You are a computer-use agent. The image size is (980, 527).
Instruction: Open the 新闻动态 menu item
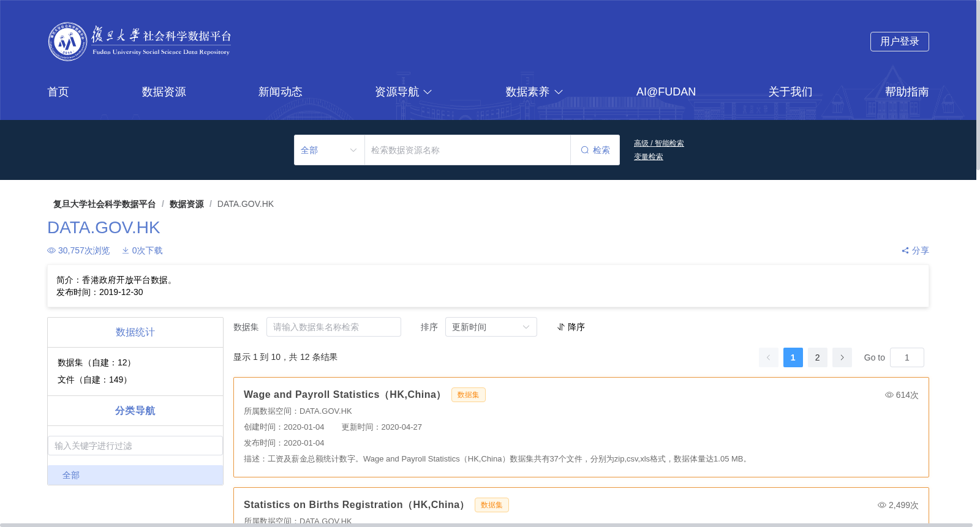[x=281, y=92]
